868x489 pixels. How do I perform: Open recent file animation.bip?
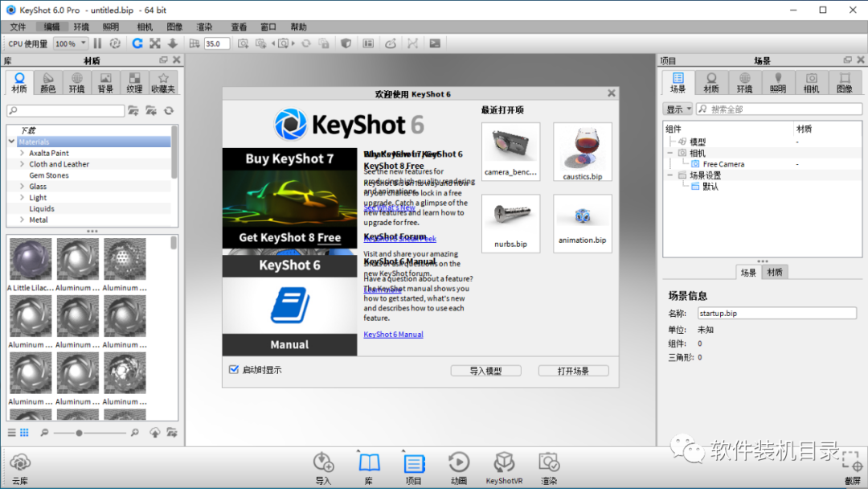point(583,223)
